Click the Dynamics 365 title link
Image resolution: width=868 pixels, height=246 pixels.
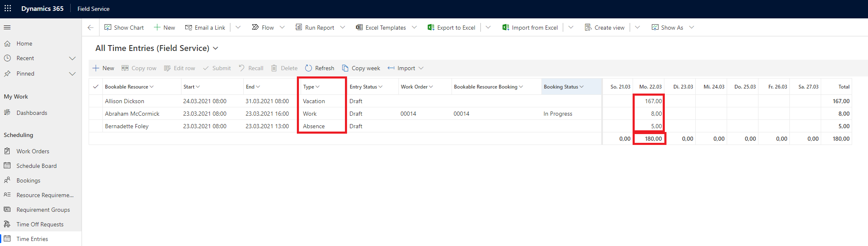click(x=42, y=9)
